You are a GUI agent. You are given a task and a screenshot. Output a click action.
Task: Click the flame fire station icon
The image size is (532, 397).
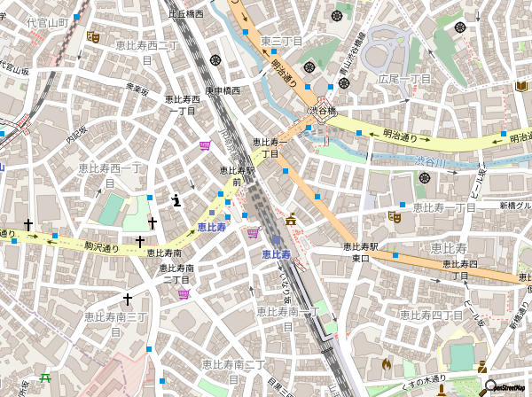(386, 363)
